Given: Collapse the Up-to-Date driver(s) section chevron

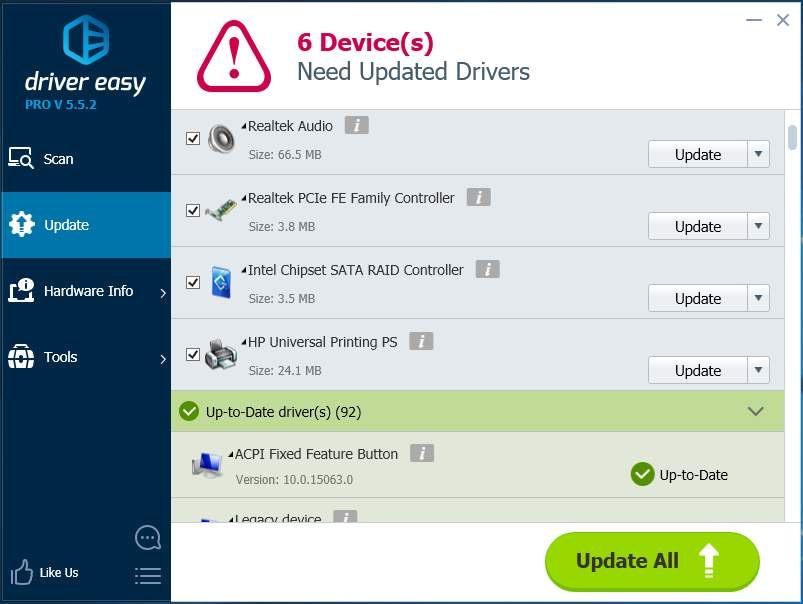Looking at the screenshot, I should click(x=755, y=411).
